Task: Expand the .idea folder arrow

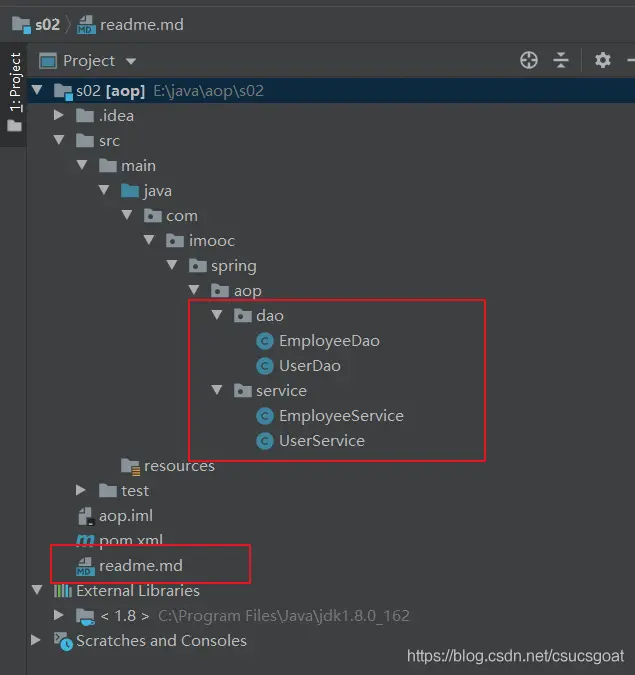Action: point(59,115)
